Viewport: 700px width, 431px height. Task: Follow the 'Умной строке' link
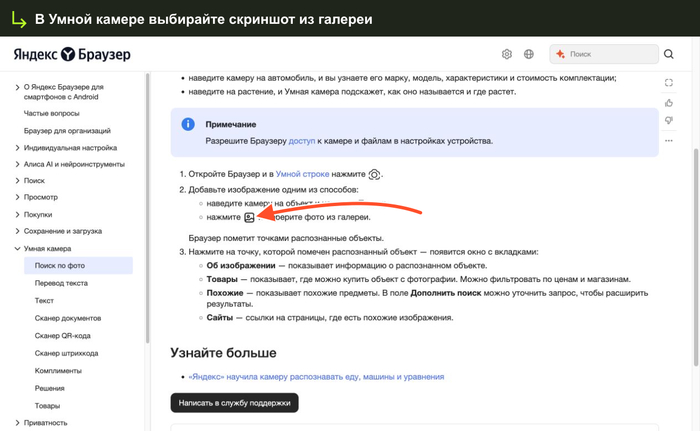[302, 174]
